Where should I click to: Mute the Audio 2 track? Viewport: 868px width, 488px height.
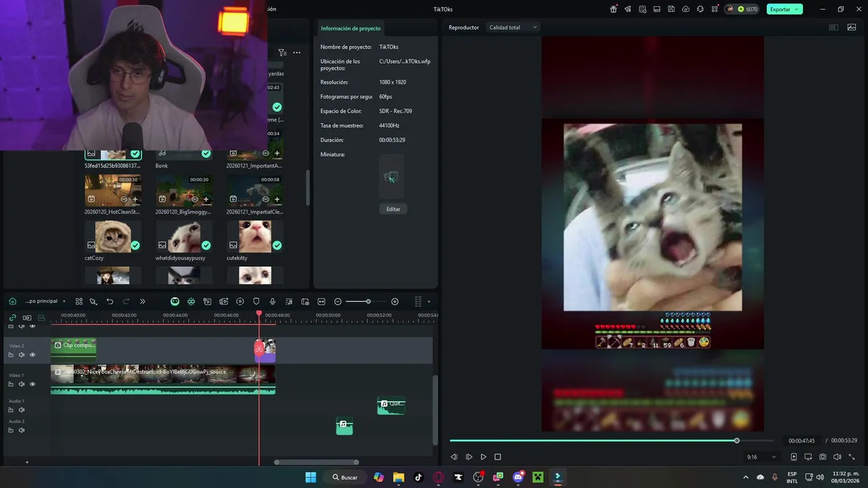click(x=22, y=430)
